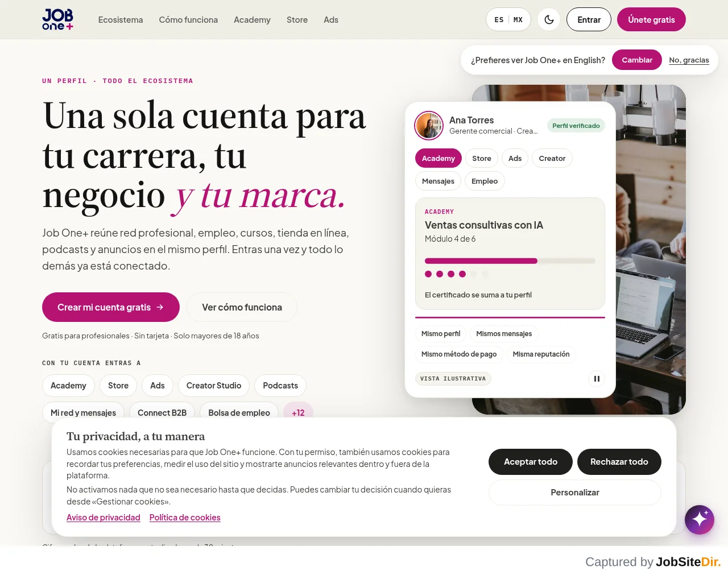Open the Aviso de privacidad link
The width and height of the screenshot is (728, 579).
(104, 518)
